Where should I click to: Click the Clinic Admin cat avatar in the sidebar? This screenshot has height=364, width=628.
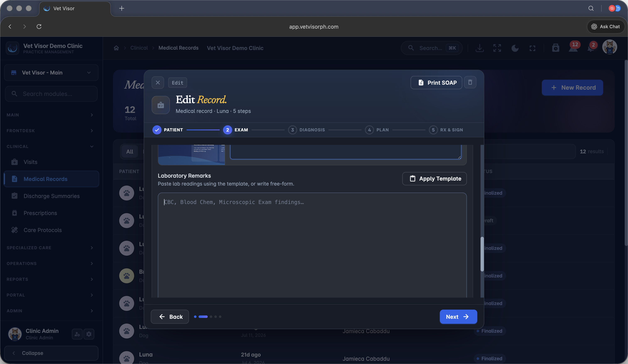pos(15,334)
